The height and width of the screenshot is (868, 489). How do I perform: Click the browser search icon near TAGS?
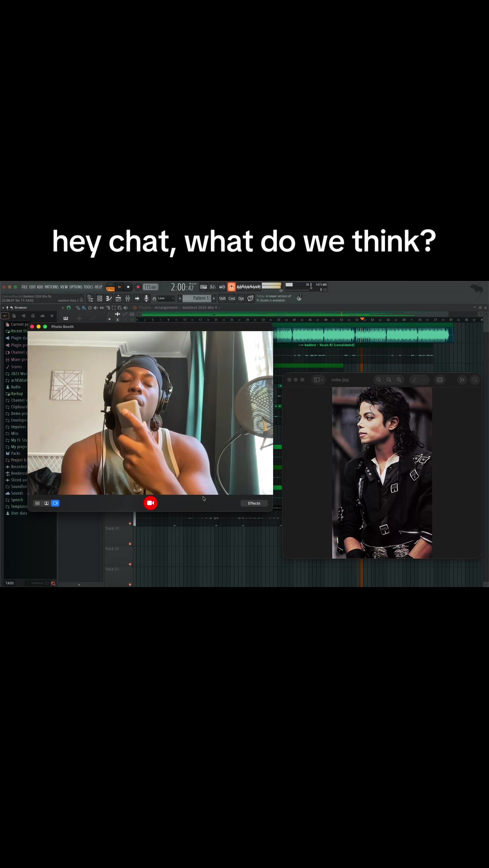coord(53,583)
